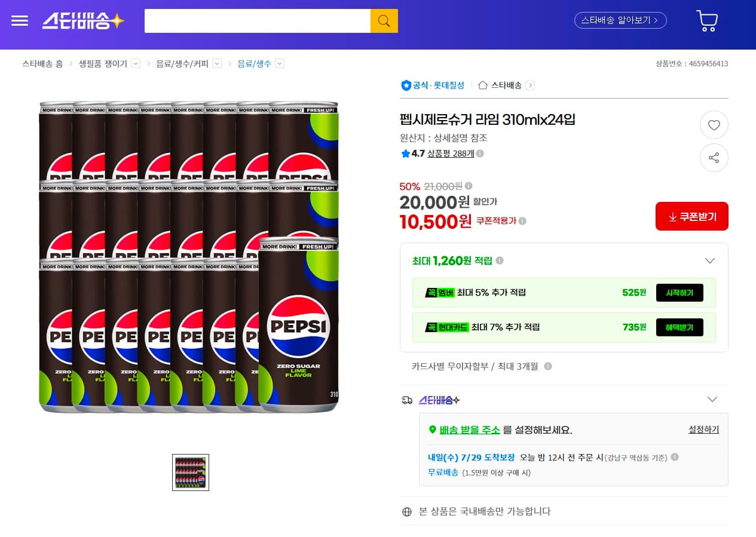The height and width of the screenshot is (537, 756).
Task: Click info icon beside 쿠폰적용가
Action: 522,221
